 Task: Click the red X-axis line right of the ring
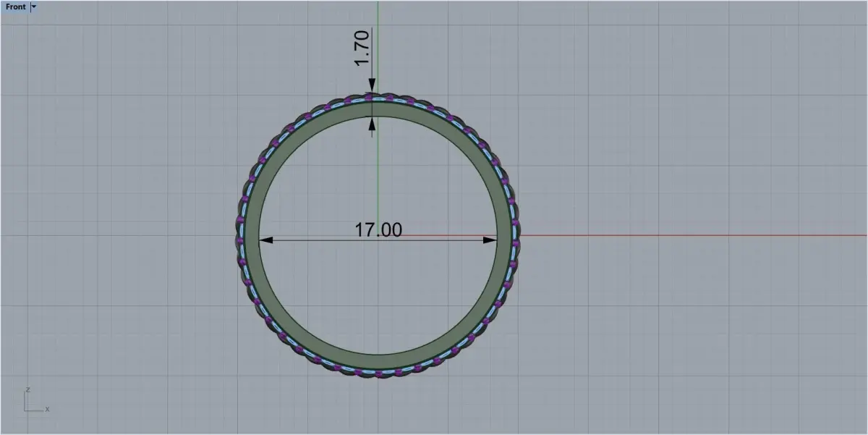coord(687,235)
